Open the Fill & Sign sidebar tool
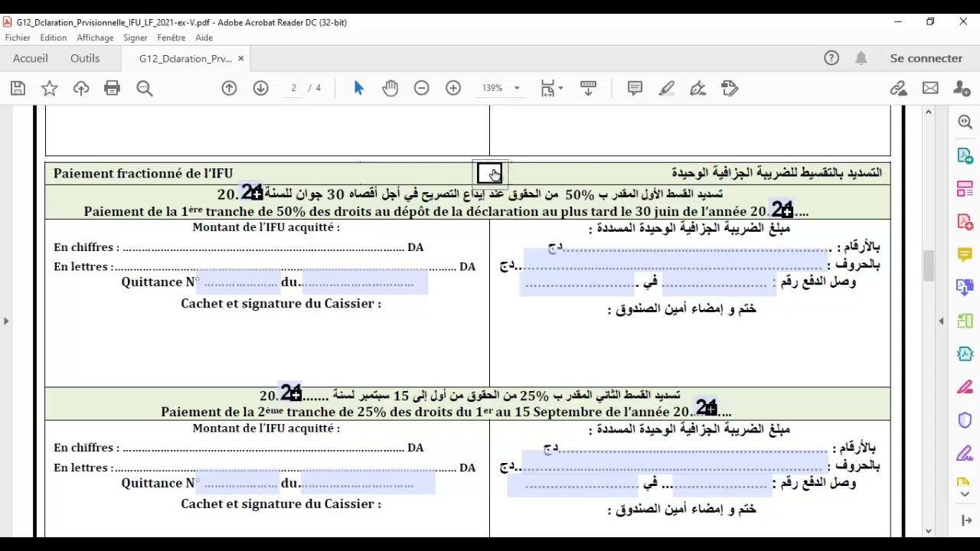980x551 pixels. (x=965, y=453)
